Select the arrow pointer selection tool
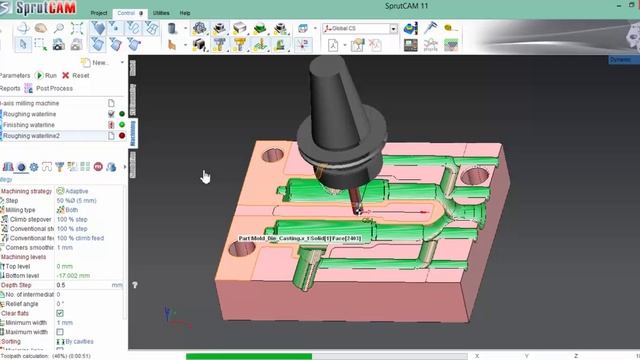640x360 pixels. [x=23, y=44]
